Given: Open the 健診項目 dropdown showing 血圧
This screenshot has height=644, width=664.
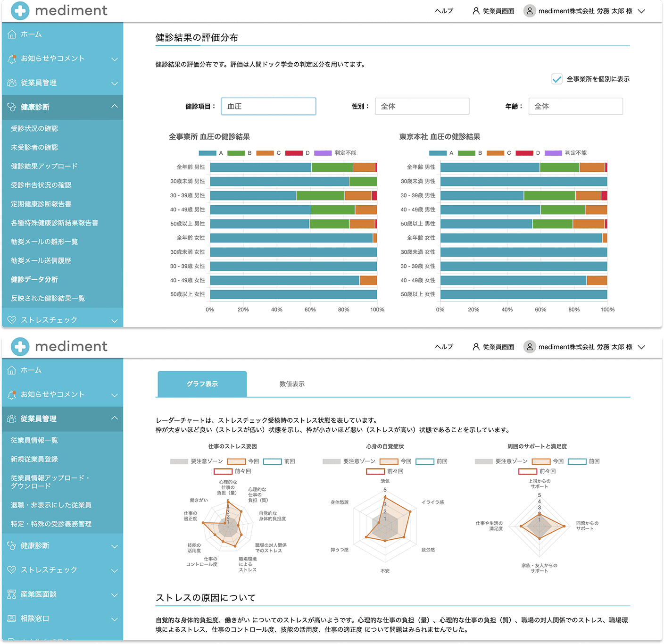Looking at the screenshot, I should tap(268, 107).
